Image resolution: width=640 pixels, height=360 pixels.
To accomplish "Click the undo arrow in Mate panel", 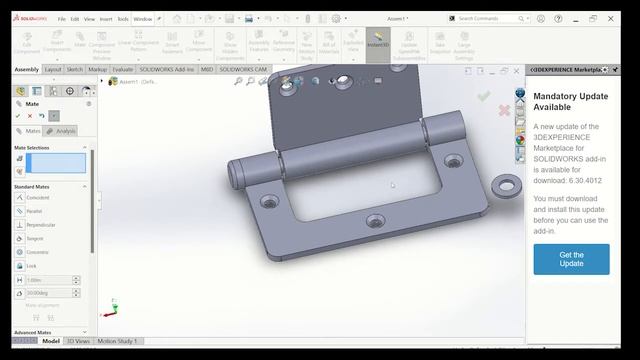I will (x=42, y=116).
